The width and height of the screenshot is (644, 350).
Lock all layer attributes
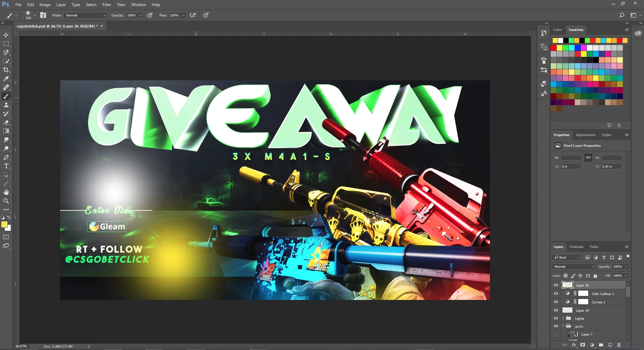[x=595, y=276]
